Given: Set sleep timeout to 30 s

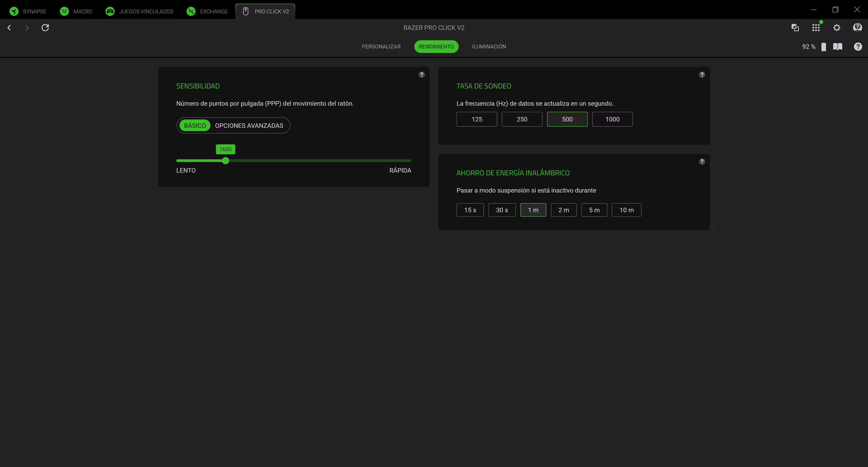Looking at the screenshot, I should pyautogui.click(x=502, y=210).
